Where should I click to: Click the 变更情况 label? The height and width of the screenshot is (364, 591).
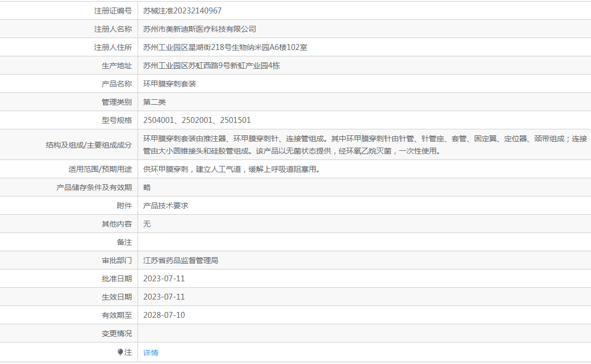117,333
